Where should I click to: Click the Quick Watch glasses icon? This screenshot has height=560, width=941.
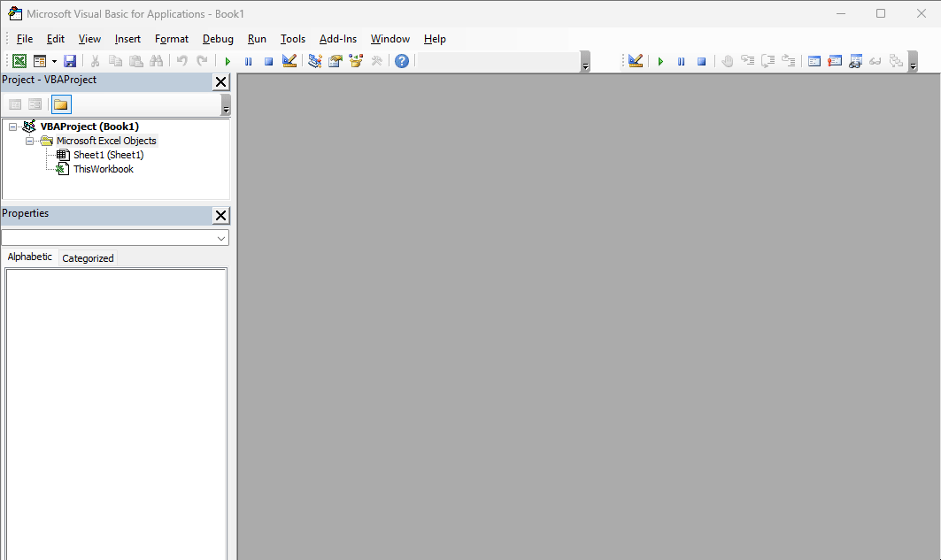point(875,61)
